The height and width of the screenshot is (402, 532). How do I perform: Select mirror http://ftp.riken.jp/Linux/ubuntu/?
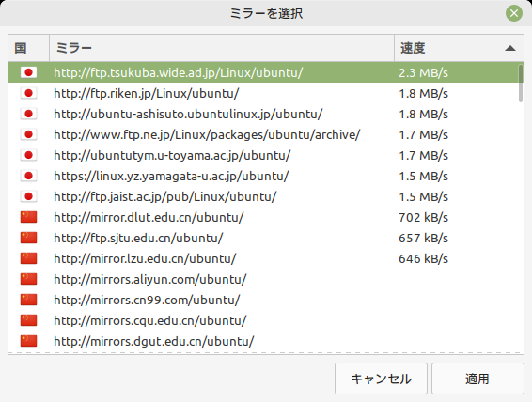[x=266, y=93]
